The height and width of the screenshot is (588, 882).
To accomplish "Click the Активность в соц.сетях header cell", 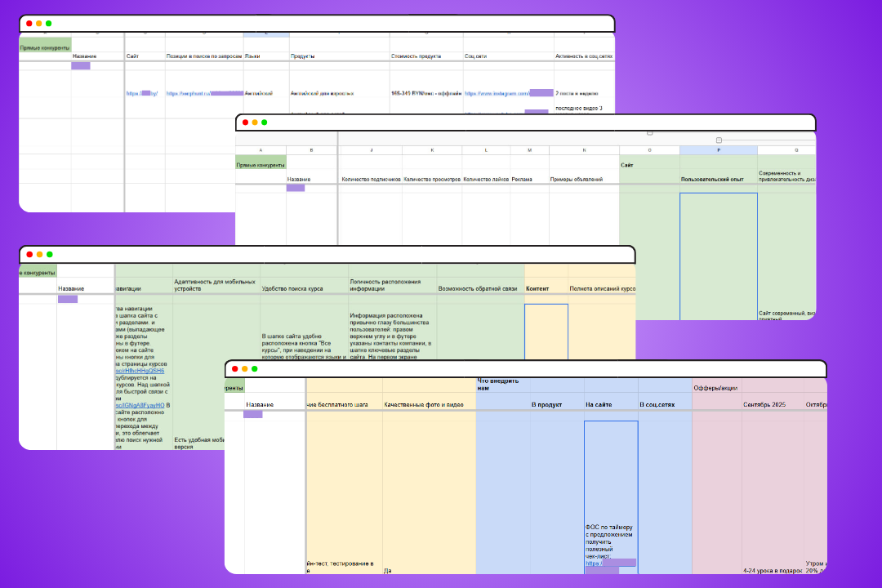I will click(x=584, y=56).
